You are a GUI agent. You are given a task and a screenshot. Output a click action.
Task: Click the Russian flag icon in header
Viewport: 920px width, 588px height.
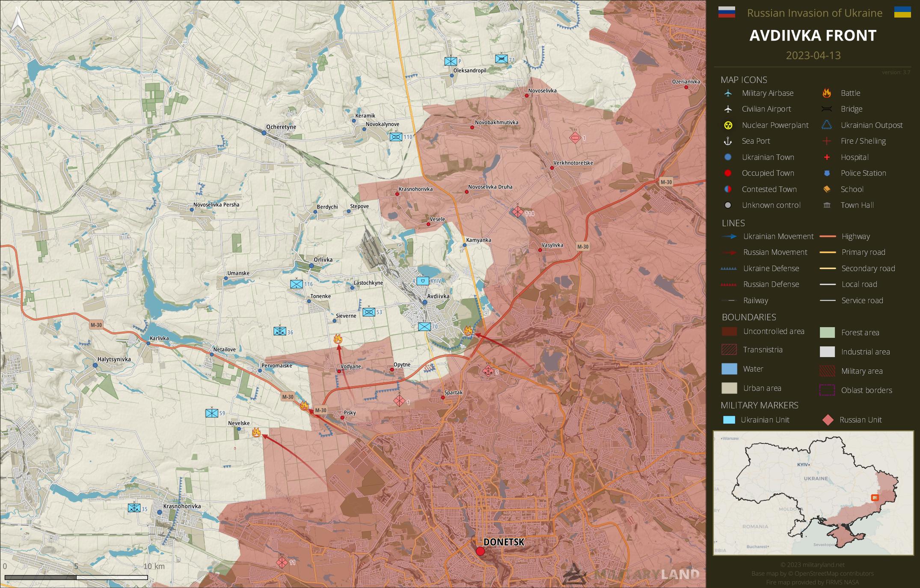726,12
